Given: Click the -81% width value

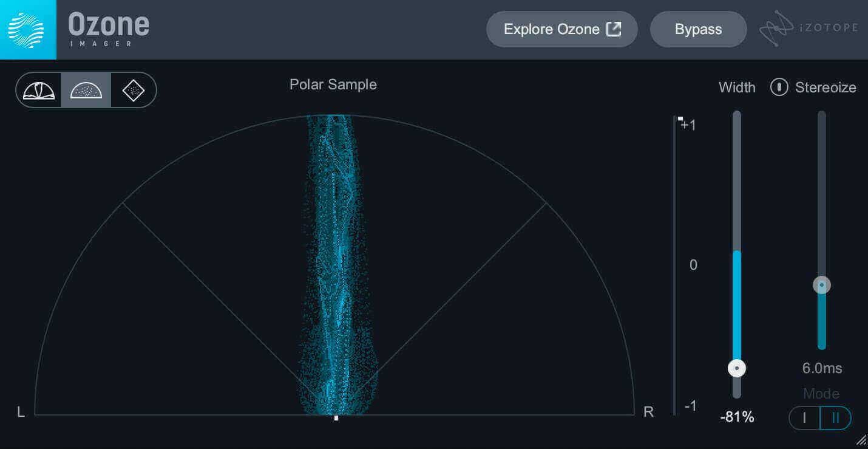Looking at the screenshot, I should click(x=737, y=417).
